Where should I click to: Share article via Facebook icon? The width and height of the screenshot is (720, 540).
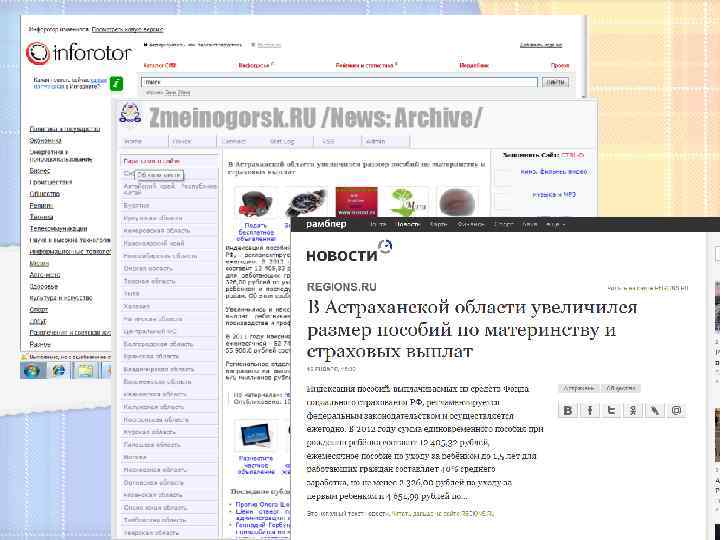point(590,410)
